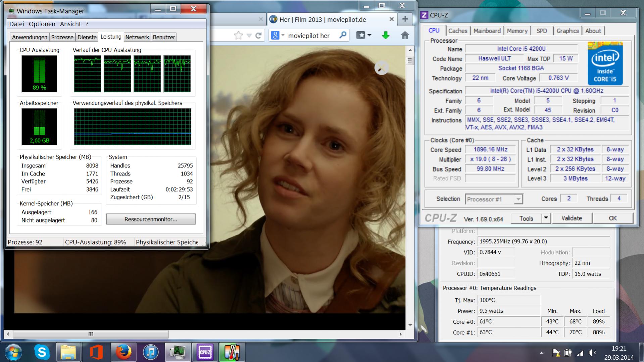Check the battery power tray icon
This screenshot has height=362, width=644.
tap(568, 353)
